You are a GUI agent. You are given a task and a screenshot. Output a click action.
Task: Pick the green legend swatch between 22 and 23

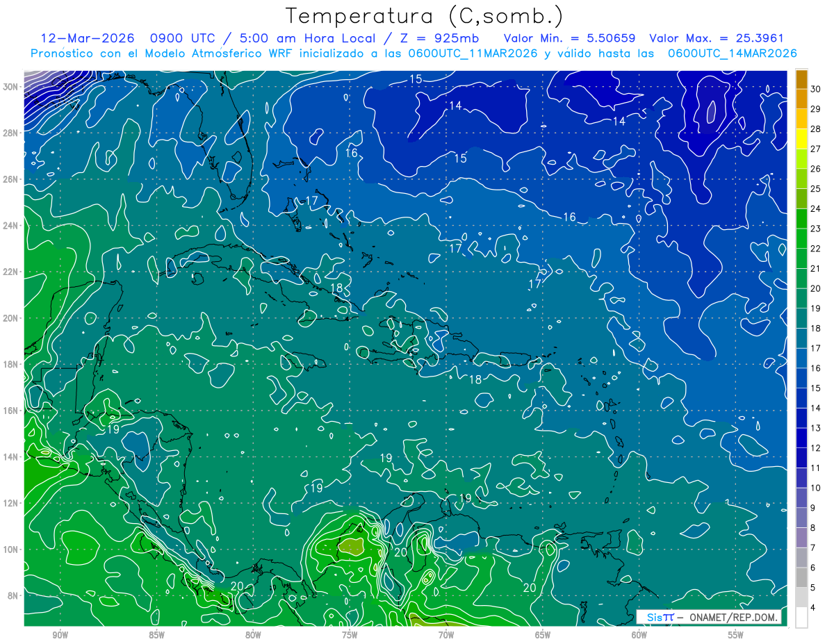[x=801, y=239]
